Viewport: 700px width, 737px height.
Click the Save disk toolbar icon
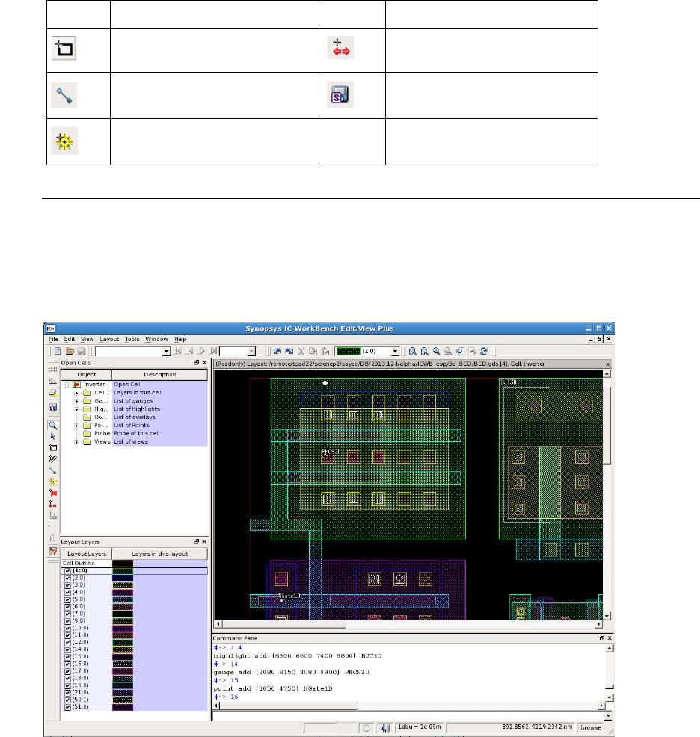(x=82, y=351)
